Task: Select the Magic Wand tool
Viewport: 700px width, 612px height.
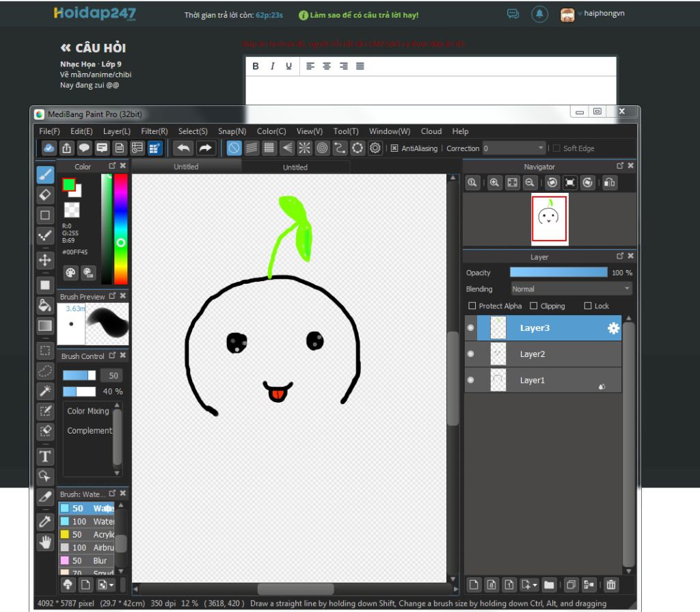Action: tap(45, 391)
